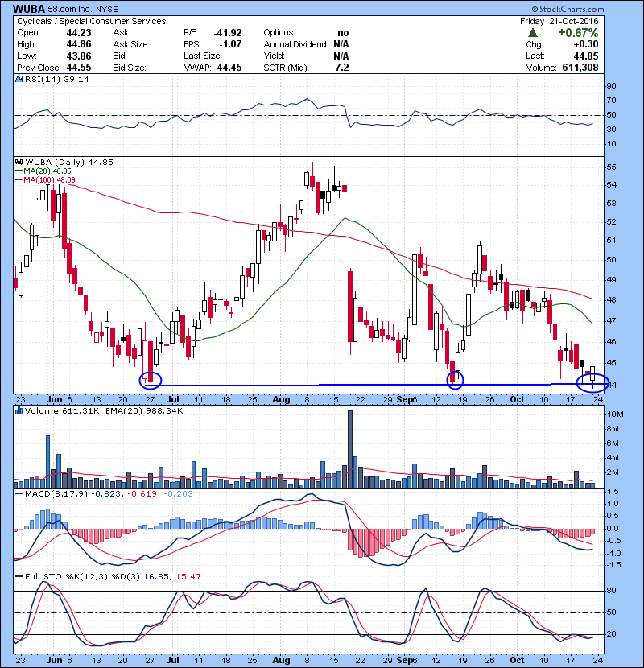This screenshot has height=668, width=644.
Task: Click the Chg value +0.30
Action: pos(585,44)
